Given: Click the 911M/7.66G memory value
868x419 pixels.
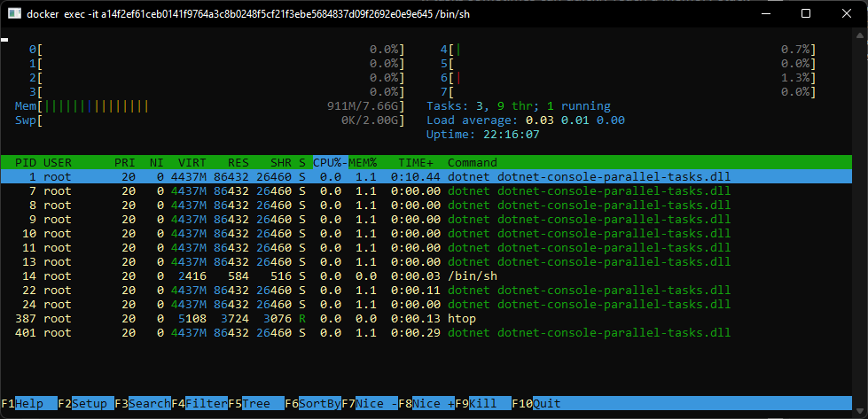Looking at the screenshot, I should click(364, 106).
